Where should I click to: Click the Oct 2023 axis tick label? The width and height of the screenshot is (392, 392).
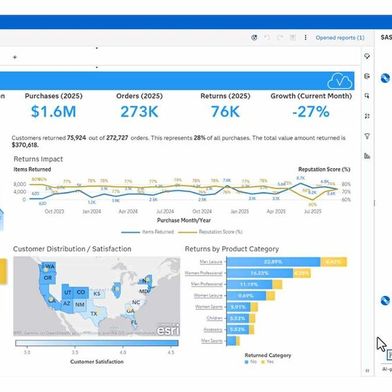[x=54, y=211]
